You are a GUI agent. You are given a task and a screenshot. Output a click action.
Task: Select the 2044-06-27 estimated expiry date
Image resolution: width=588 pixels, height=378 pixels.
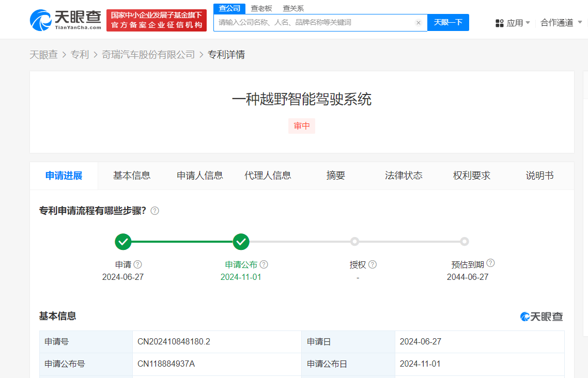coord(468,277)
